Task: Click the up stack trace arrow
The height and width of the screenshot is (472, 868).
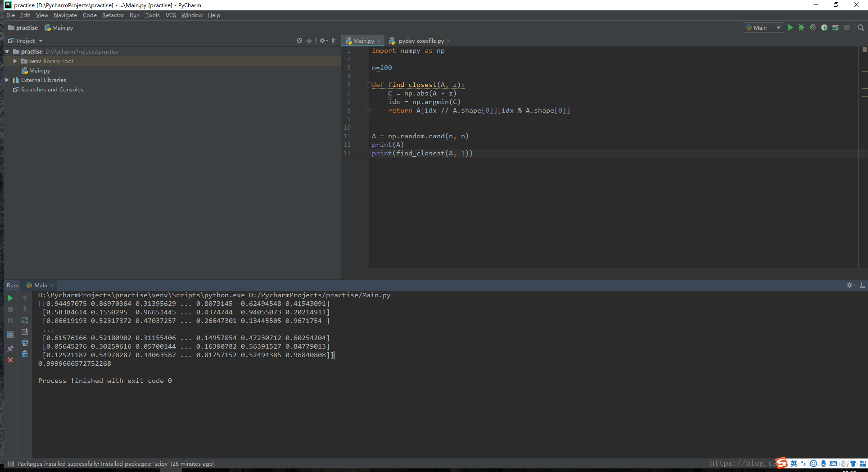Action: (25, 298)
